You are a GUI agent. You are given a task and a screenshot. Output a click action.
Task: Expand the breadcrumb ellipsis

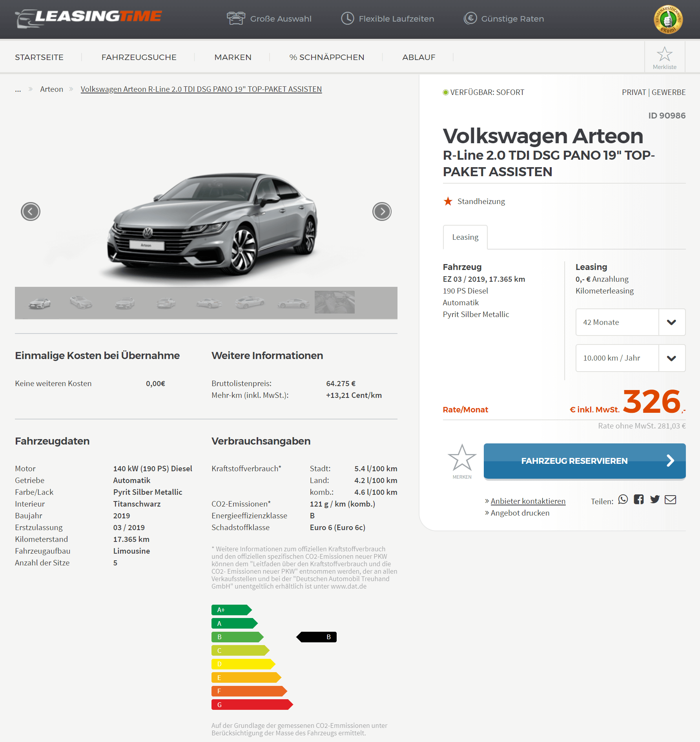tap(18, 89)
